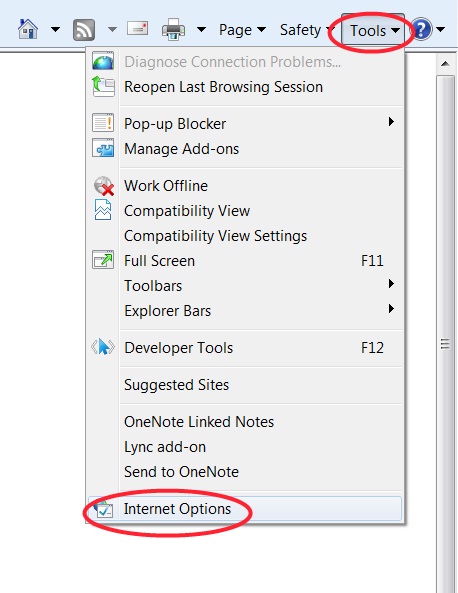Expand the Toolbars submenu

click(245, 286)
